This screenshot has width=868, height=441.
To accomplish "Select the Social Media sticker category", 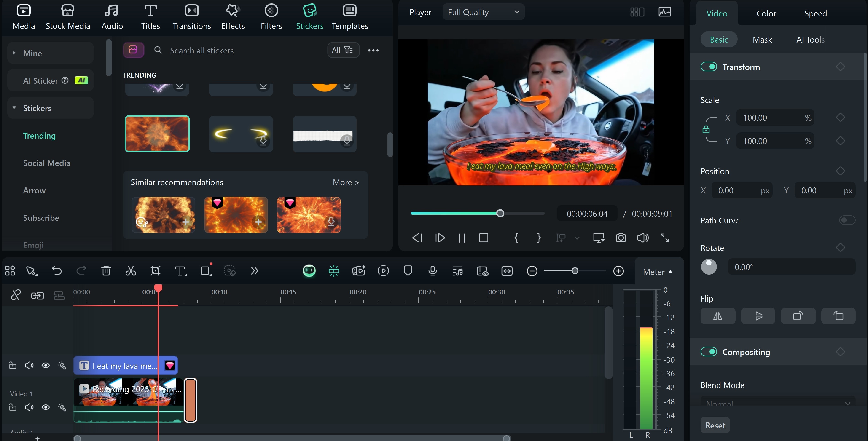I will click(46, 163).
